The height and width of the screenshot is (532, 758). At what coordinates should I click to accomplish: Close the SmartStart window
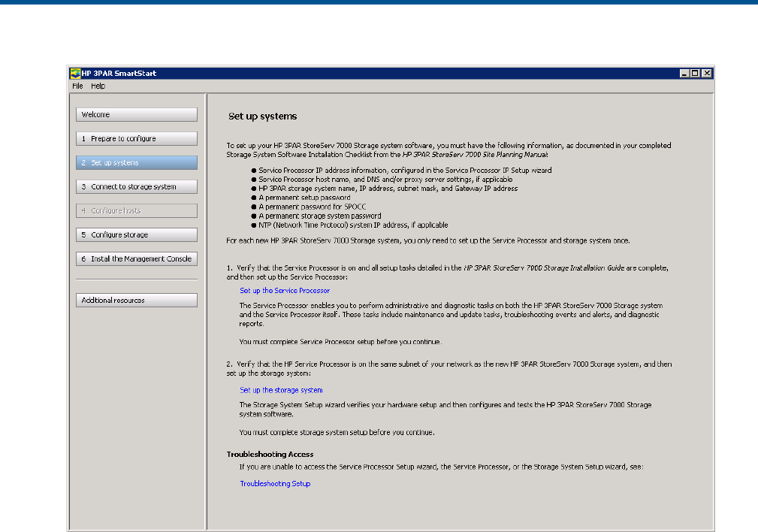point(706,74)
